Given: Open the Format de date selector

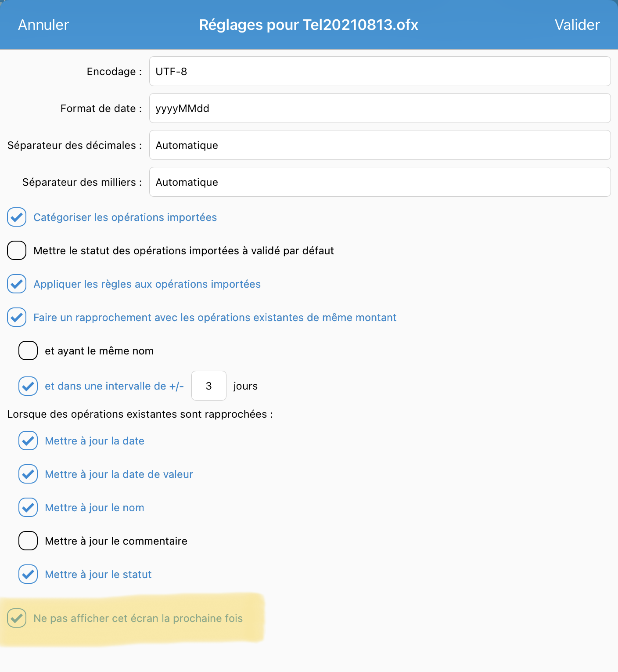Looking at the screenshot, I should (380, 108).
